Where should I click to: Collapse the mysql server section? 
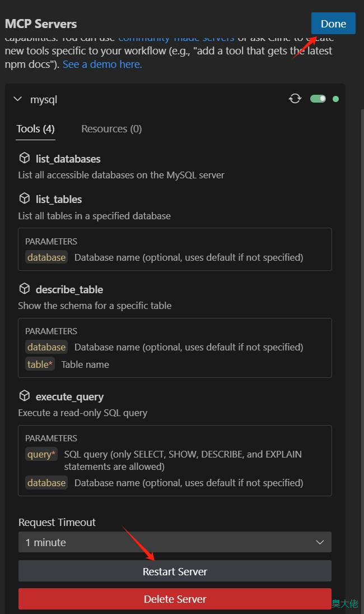click(17, 99)
